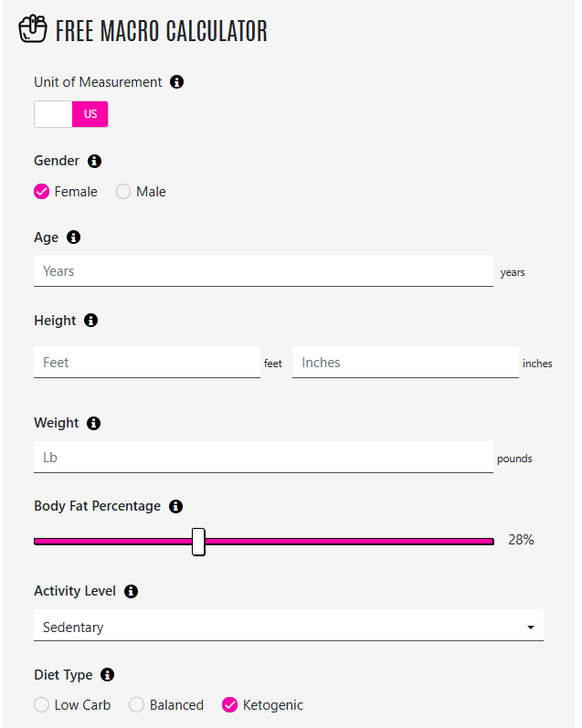This screenshot has height=728, width=582.
Task: Click the Weight info icon
Action: coord(93,423)
